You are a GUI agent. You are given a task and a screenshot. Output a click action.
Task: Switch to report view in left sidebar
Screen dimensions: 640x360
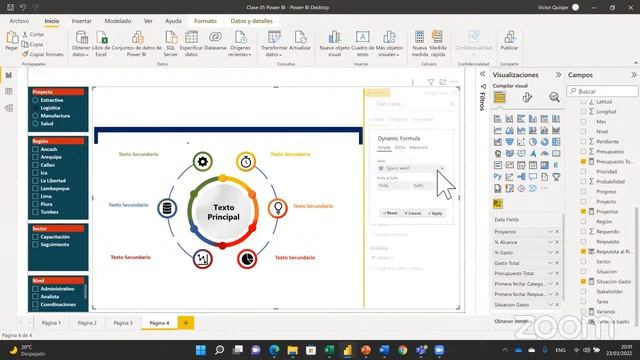tap(9, 75)
